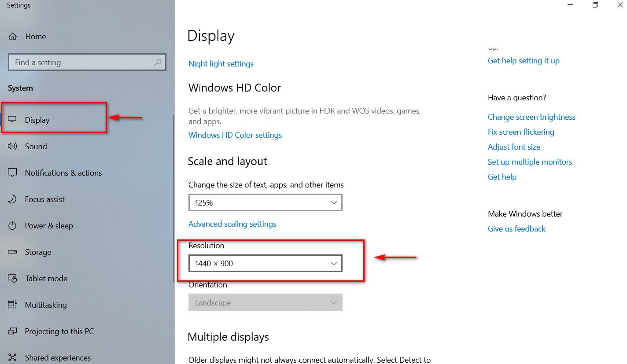Click the sidebar vertical scrollbar
Viewport: 627px width, 364px height.
pos(173,198)
